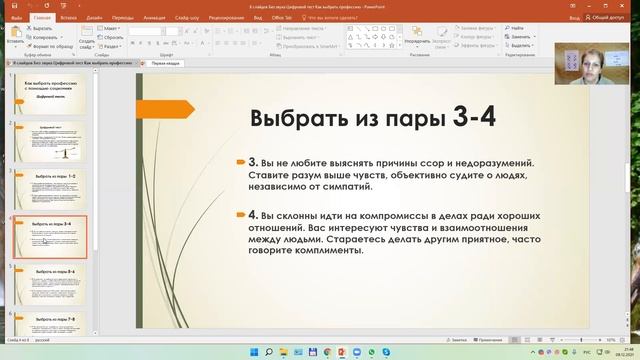The height and width of the screenshot is (360, 640).
Task: Click Направление текста text direction
Action: coord(301,28)
